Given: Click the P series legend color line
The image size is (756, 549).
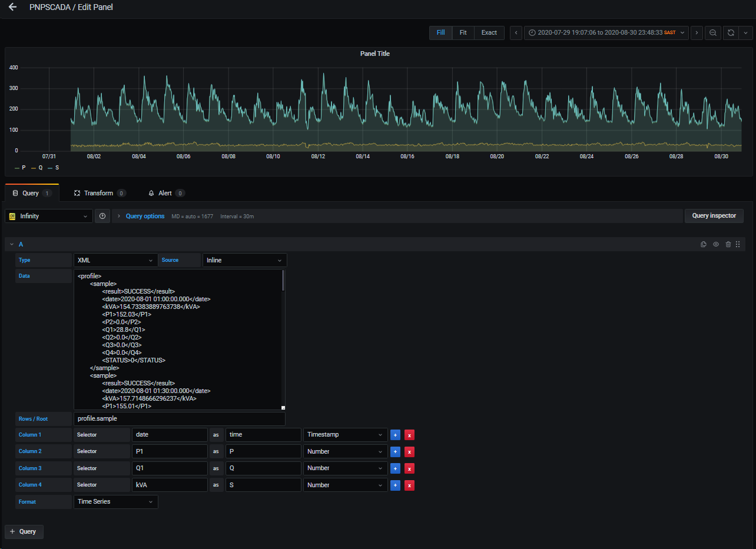Looking at the screenshot, I should pos(16,168).
